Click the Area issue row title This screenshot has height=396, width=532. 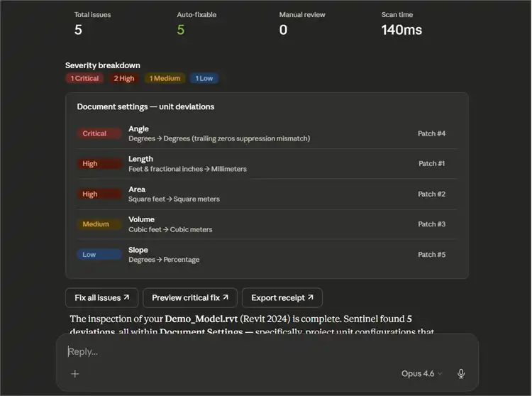click(137, 189)
